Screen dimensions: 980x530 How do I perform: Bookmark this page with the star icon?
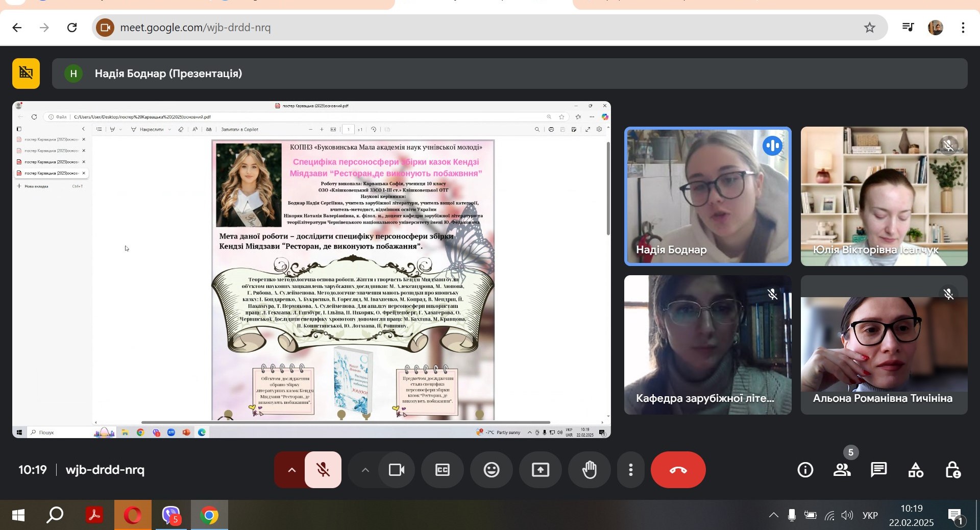pyautogui.click(x=870, y=28)
